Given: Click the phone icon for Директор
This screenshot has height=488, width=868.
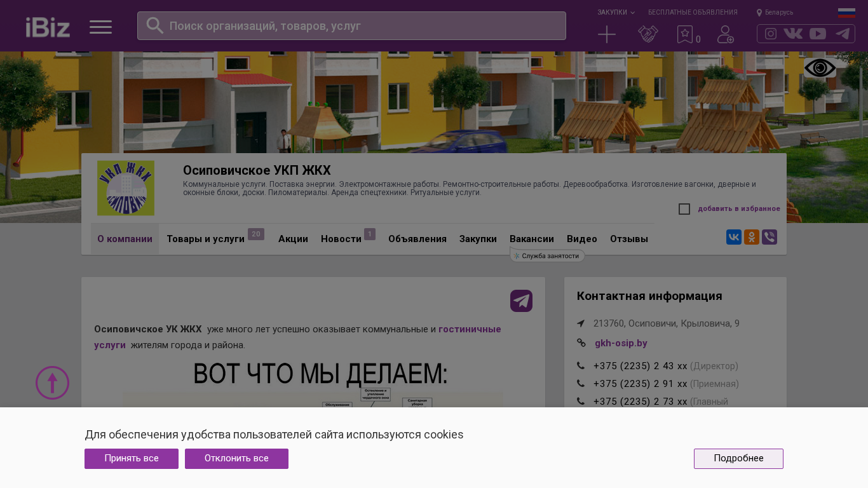Looking at the screenshot, I should [581, 366].
